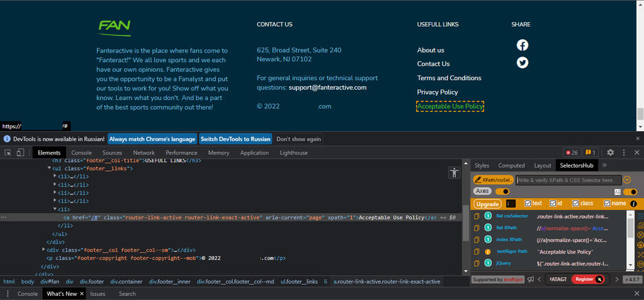The width and height of the screenshot is (644, 300).
Task: Open the Privacy Policy footer link
Action: pos(437,92)
